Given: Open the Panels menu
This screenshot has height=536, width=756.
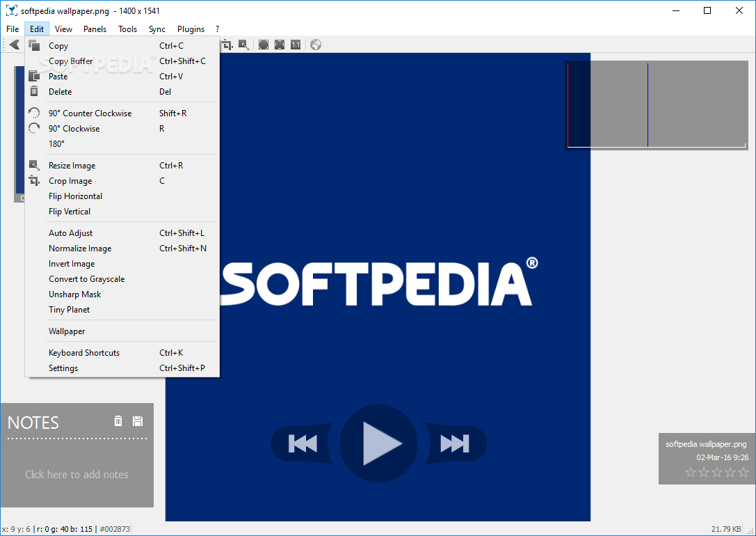Looking at the screenshot, I should coord(95,29).
